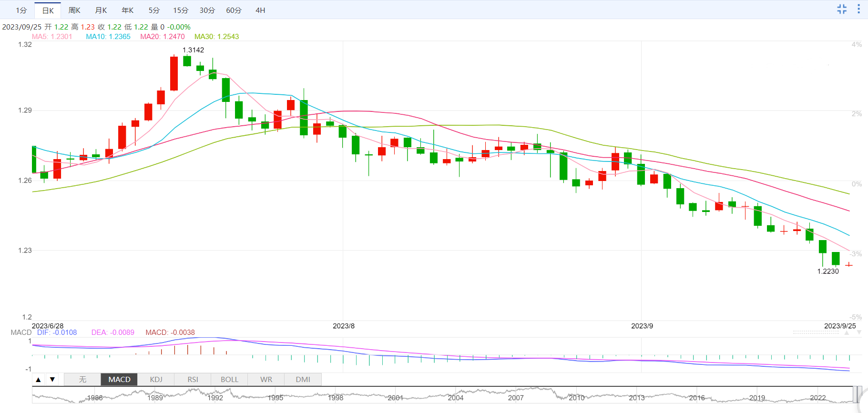Select the 月K monthly candlestick tab
Viewport: 868px width, 413px height.
click(x=101, y=10)
